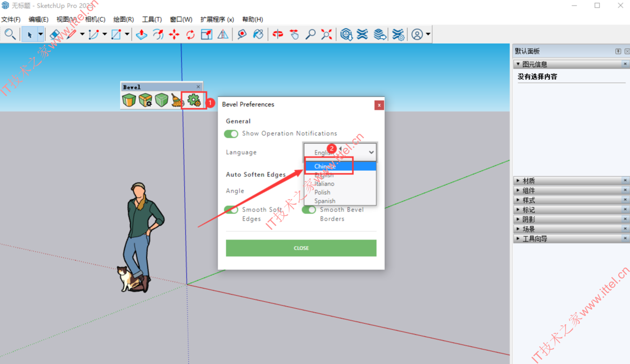Open 3D Warehouse from toolbar
This screenshot has width=630, height=364.
[346, 35]
